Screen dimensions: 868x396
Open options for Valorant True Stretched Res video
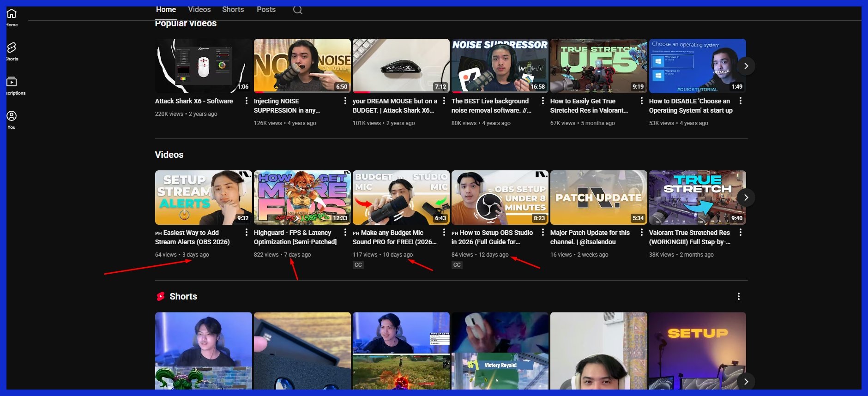pyautogui.click(x=741, y=232)
